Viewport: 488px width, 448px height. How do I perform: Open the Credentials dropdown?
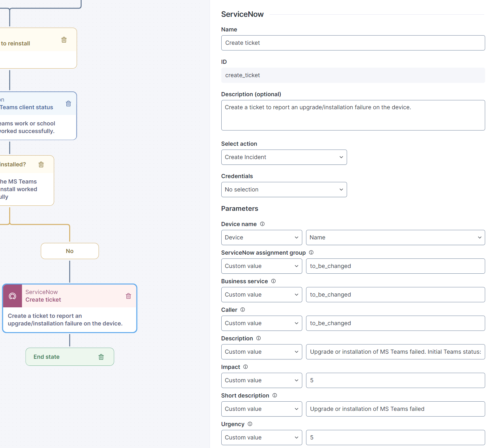click(284, 190)
